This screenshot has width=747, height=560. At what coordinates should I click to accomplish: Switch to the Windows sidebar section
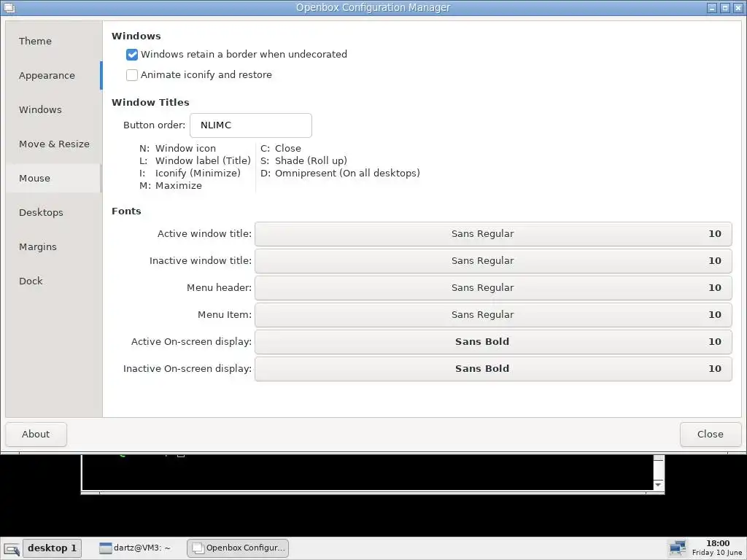pyautogui.click(x=53, y=109)
